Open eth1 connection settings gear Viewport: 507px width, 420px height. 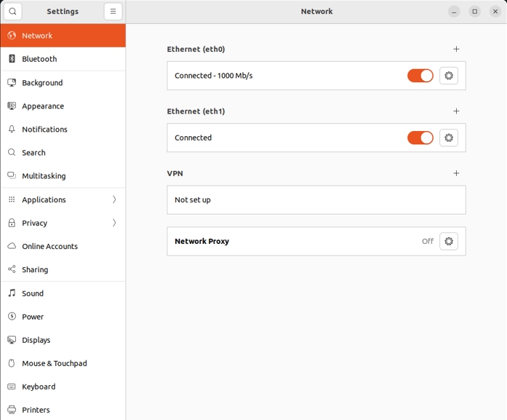(x=449, y=138)
